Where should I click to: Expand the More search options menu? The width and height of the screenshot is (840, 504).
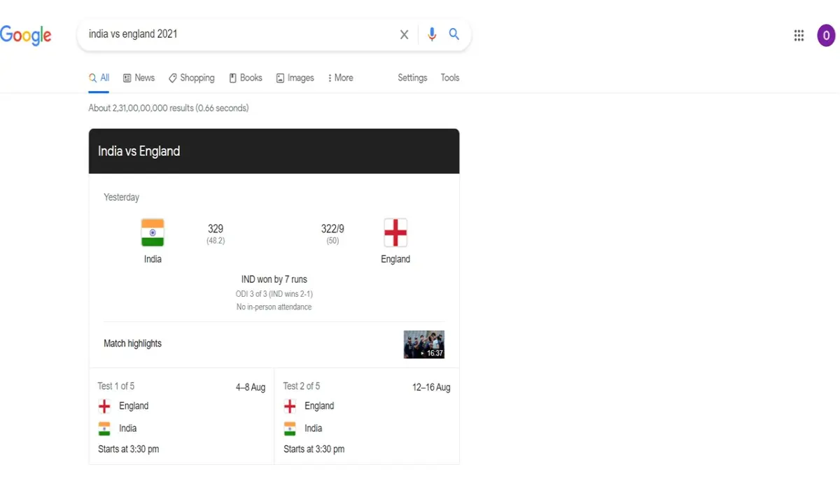coord(340,78)
